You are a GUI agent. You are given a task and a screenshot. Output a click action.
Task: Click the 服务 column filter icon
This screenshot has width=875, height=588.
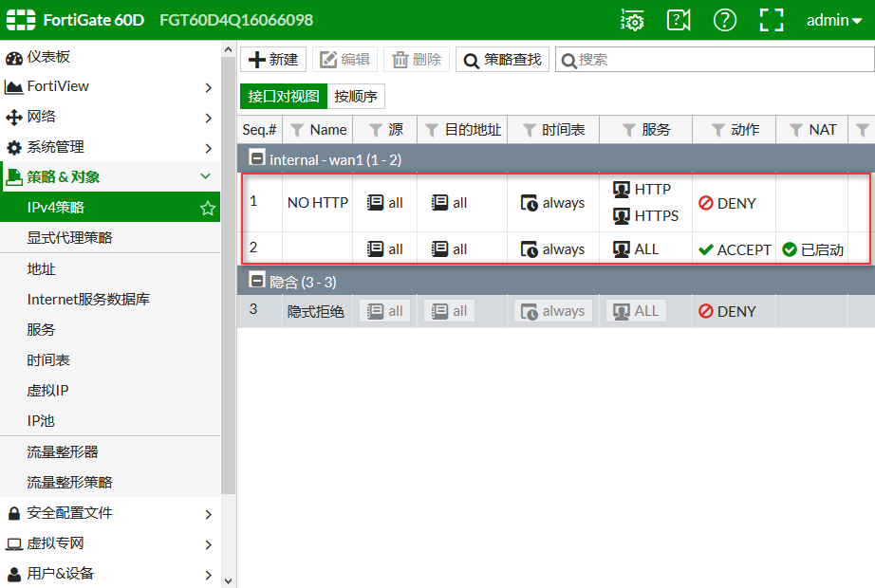(629, 131)
